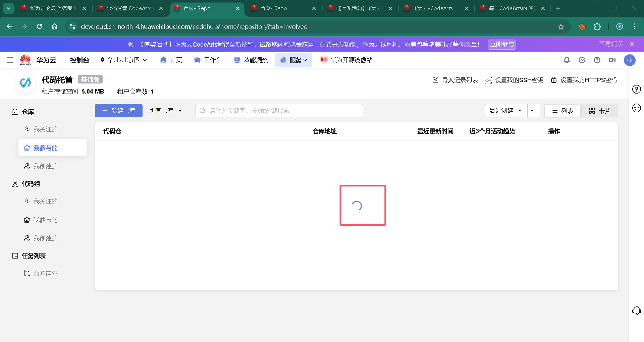Viewport: 644px width, 342px height.
Task: Select 我参与的 under 仓库
Action: (52, 148)
